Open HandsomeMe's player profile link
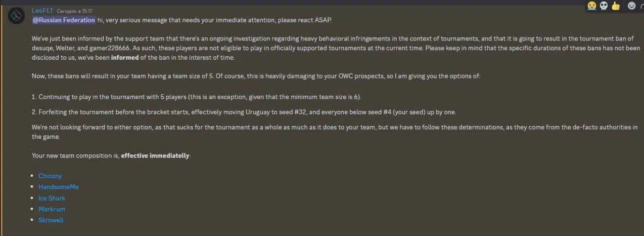Viewport: 644px width, 236px height. pos(59,187)
